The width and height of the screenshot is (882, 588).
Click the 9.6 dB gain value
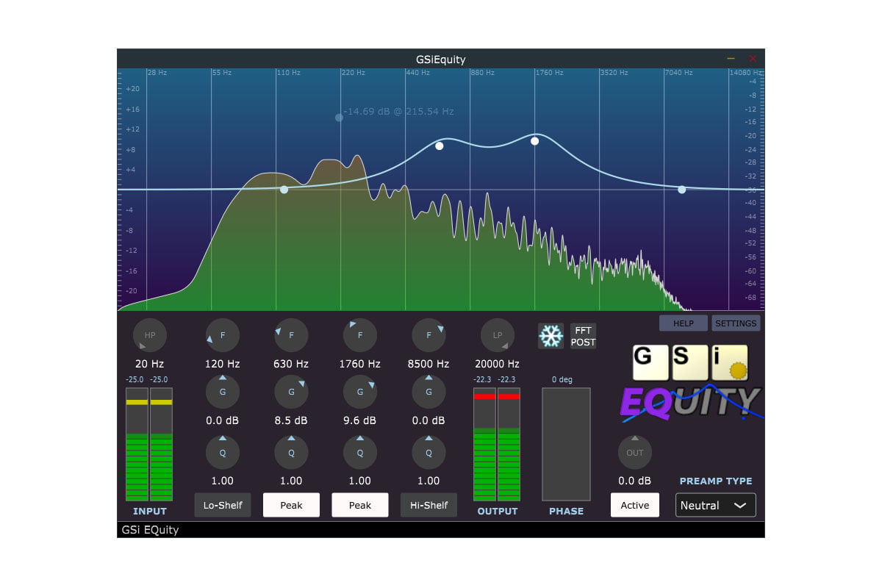pyautogui.click(x=360, y=421)
